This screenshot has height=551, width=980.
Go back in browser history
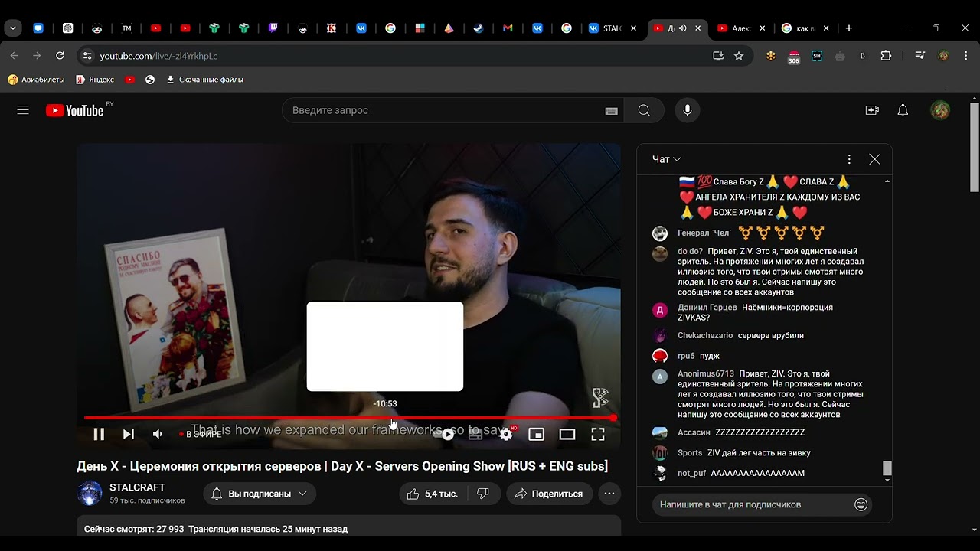click(14, 56)
